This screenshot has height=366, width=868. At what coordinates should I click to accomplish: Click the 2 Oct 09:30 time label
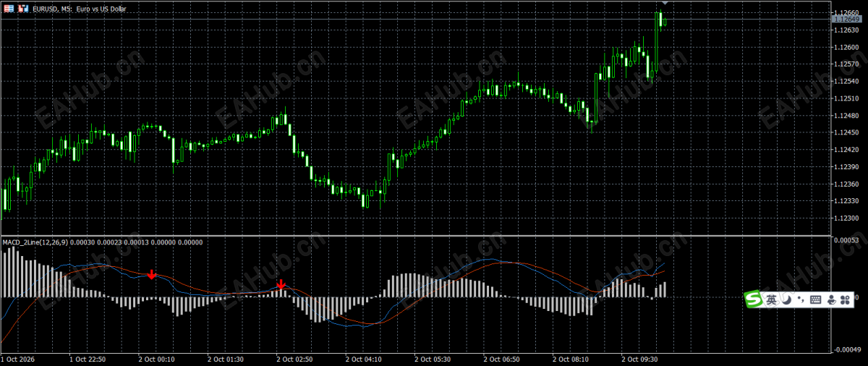tap(641, 359)
